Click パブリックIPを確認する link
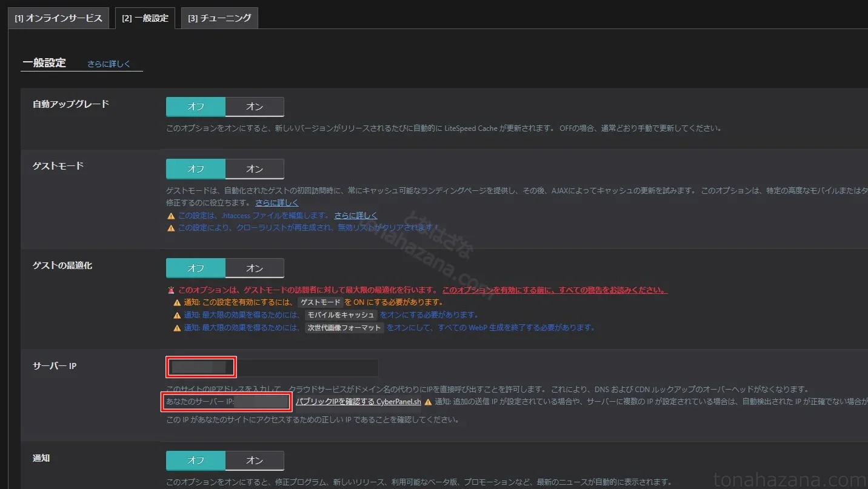The height and width of the screenshot is (489, 868). click(x=335, y=402)
